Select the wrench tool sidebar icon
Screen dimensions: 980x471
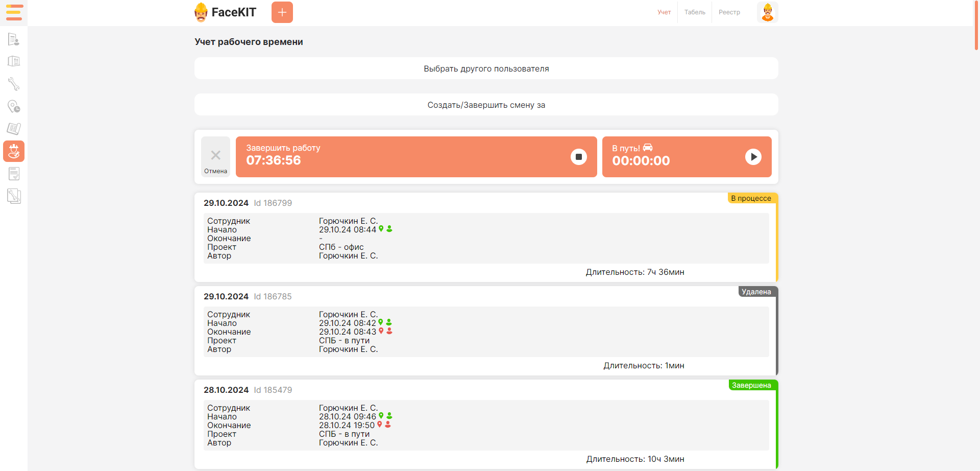point(14,84)
